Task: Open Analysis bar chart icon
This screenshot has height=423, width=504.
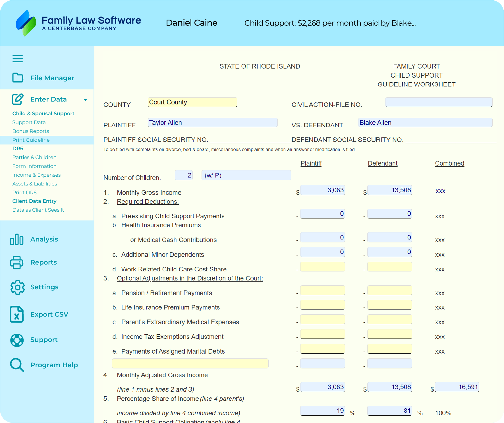Action: (17, 239)
